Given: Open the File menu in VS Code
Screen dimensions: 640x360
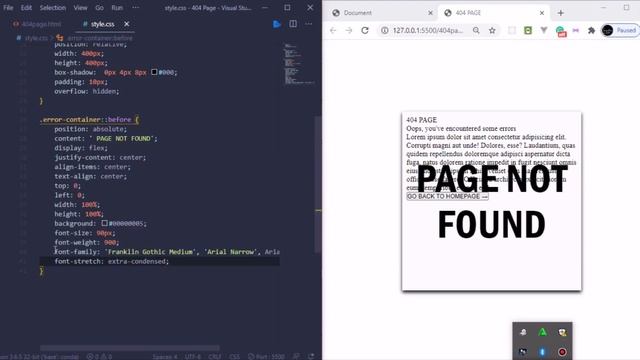Looking at the screenshot, I should [8, 8].
